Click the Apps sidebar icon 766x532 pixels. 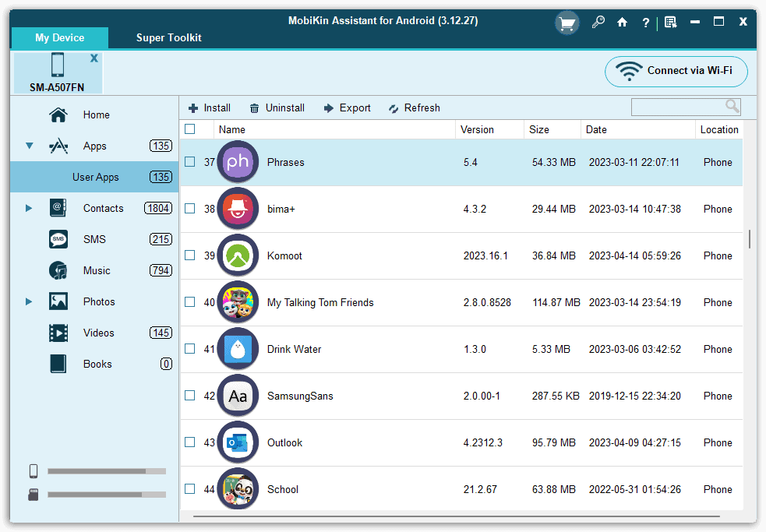click(x=58, y=146)
